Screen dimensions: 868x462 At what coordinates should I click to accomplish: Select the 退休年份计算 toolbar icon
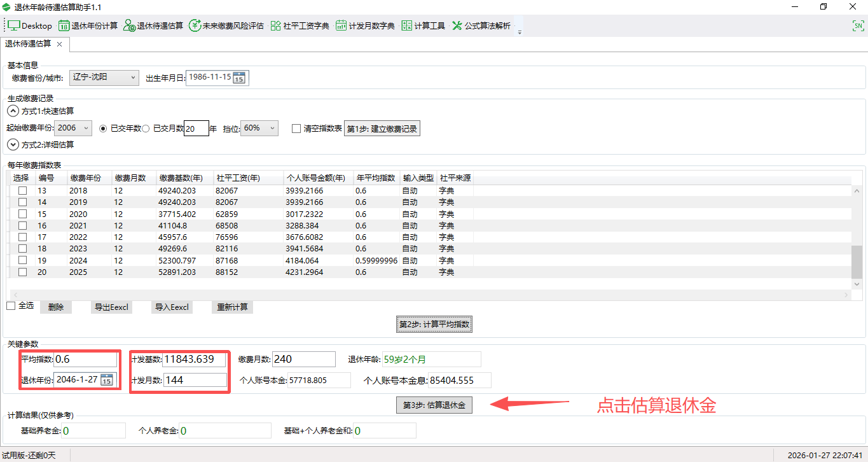click(86, 25)
